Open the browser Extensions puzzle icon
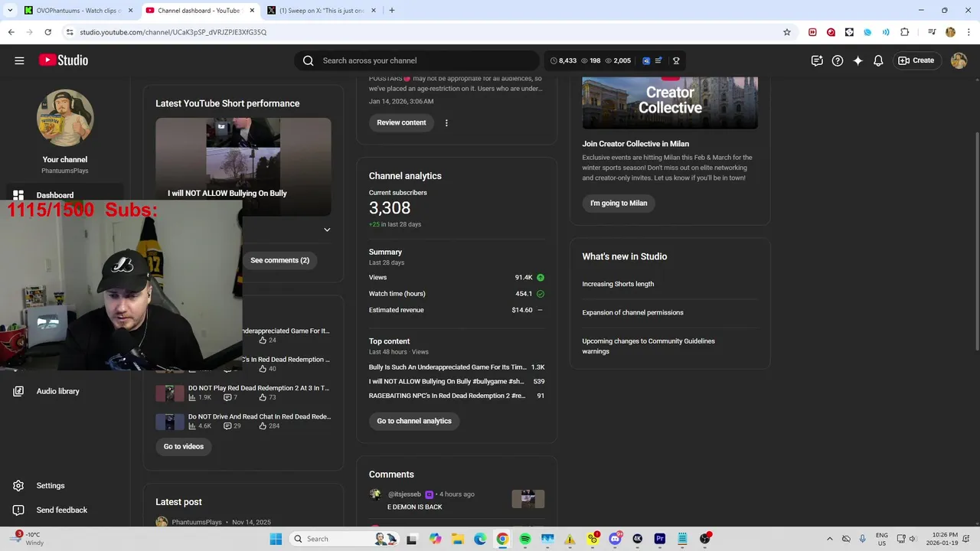Screen dimensions: 980x551 click(904, 32)
